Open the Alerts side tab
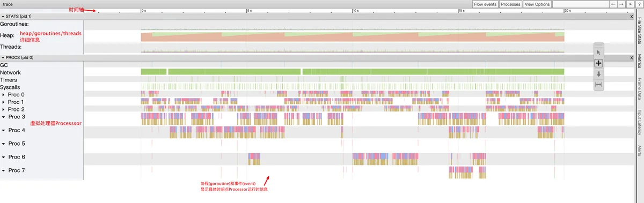 click(x=640, y=150)
